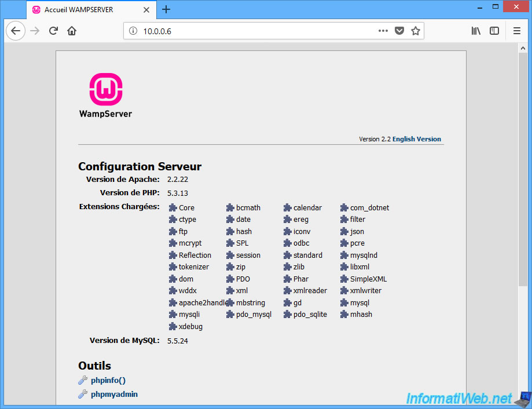The height and width of the screenshot is (409, 532).
Task: Open a new tab with plus button
Action: tap(166, 9)
